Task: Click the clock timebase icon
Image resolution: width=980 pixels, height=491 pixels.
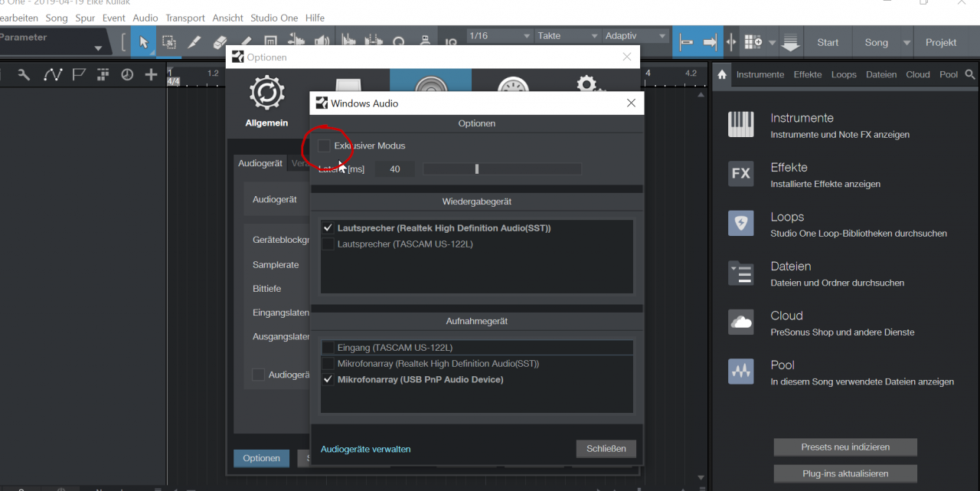Action: coord(127,74)
